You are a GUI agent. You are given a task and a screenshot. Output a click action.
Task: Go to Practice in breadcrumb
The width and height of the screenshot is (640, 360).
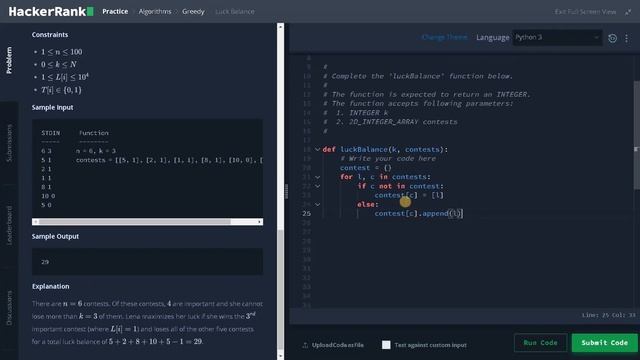point(115,11)
